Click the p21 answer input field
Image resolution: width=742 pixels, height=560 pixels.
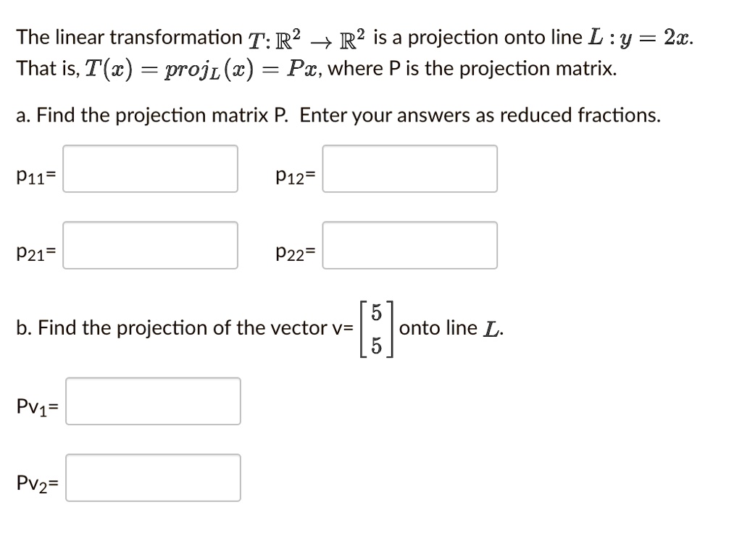click(x=150, y=246)
